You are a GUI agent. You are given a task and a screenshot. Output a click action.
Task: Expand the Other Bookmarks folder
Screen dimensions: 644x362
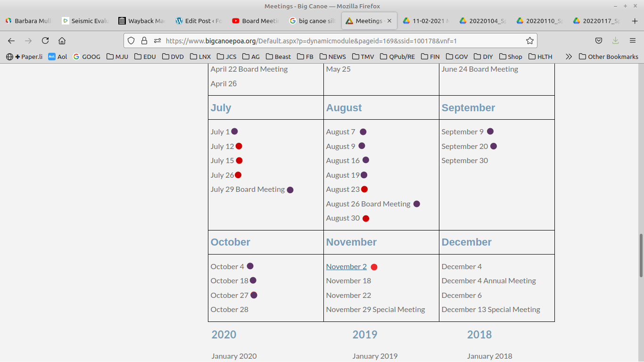tap(608, 57)
